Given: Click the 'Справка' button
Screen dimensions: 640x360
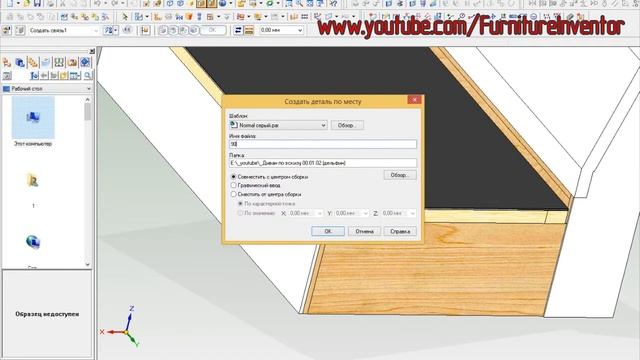Looking at the screenshot, I should pos(400,231).
